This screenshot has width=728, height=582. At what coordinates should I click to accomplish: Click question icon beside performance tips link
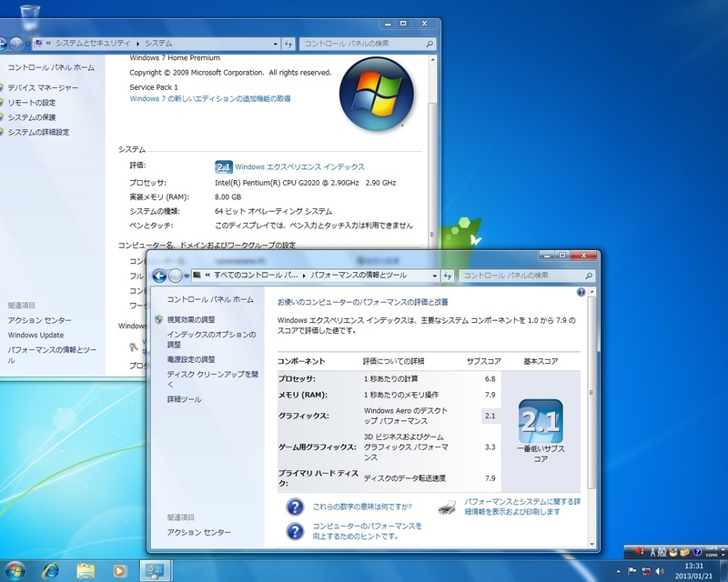coord(295,531)
